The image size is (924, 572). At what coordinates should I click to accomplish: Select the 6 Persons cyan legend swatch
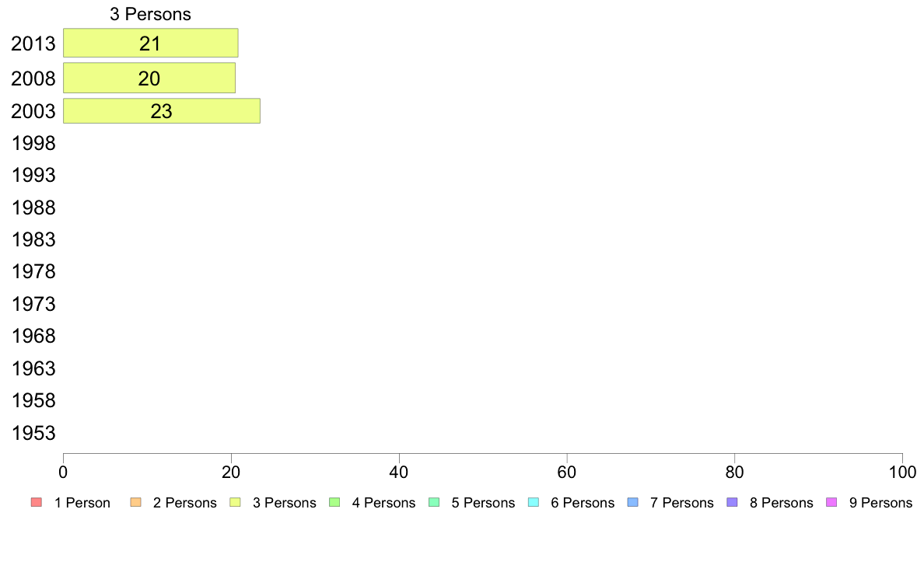click(x=534, y=503)
